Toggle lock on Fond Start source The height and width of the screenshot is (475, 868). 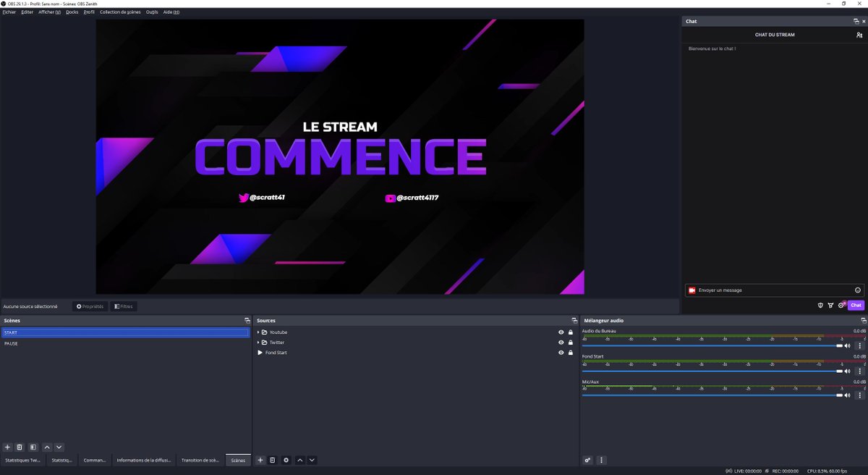(571, 353)
